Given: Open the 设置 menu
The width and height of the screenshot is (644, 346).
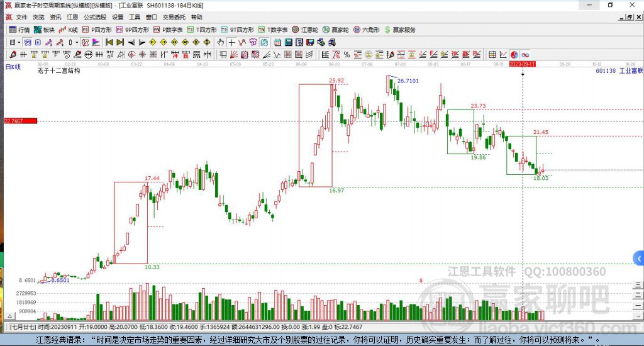Looking at the screenshot, I should coord(118,17).
